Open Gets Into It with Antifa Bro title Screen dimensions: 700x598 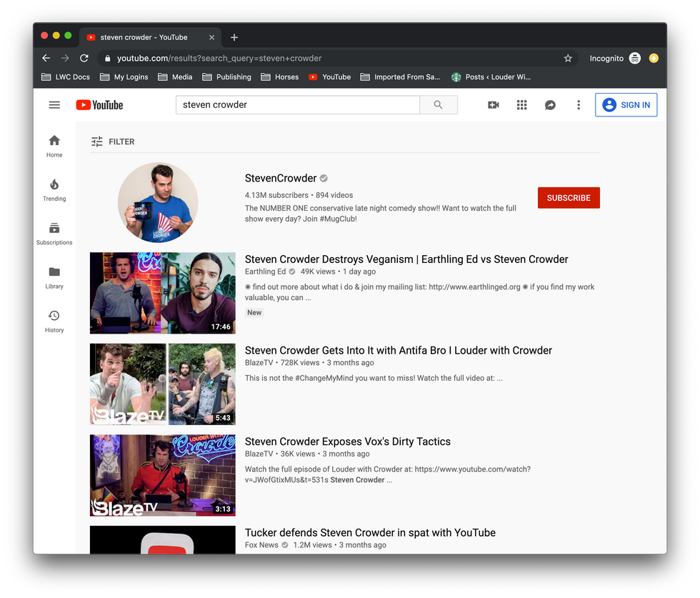pos(399,351)
